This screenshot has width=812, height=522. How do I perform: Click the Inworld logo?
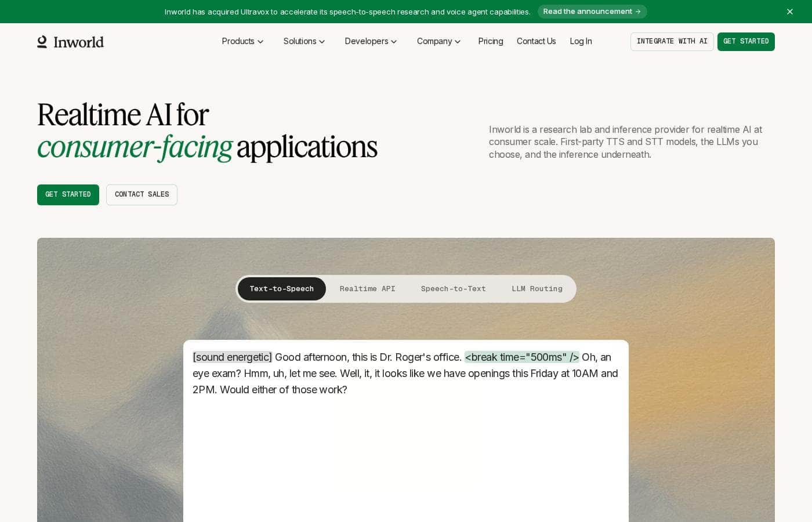click(x=70, y=42)
